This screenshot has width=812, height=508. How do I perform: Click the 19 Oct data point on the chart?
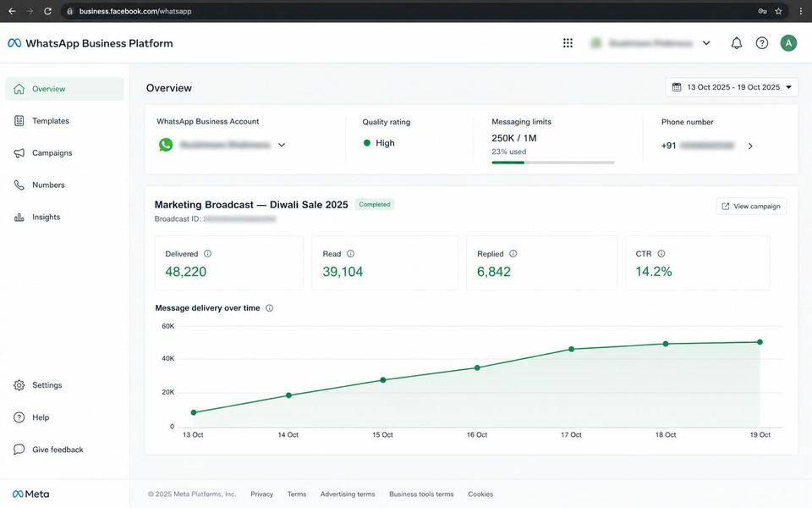coord(760,342)
